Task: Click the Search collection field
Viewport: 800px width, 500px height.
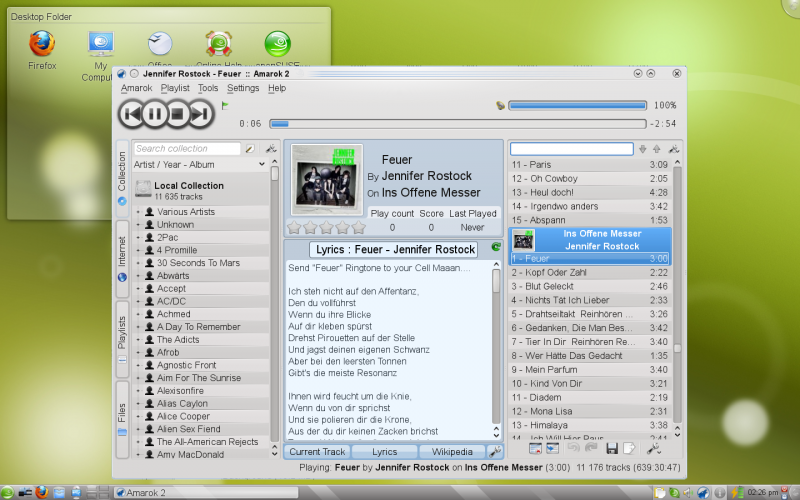Action: tap(187, 148)
